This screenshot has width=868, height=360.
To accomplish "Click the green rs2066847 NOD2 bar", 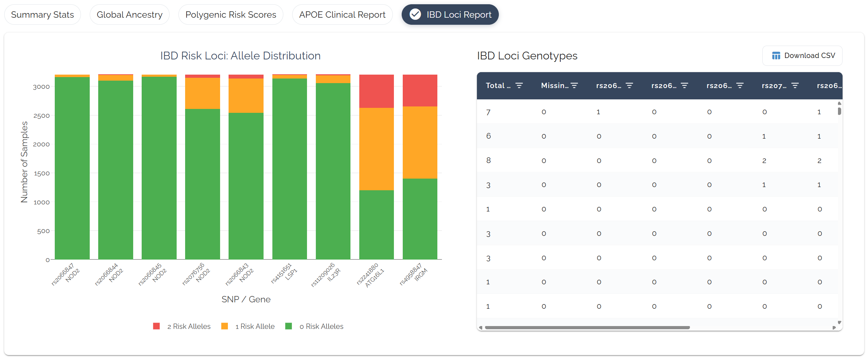I will [x=72, y=168].
